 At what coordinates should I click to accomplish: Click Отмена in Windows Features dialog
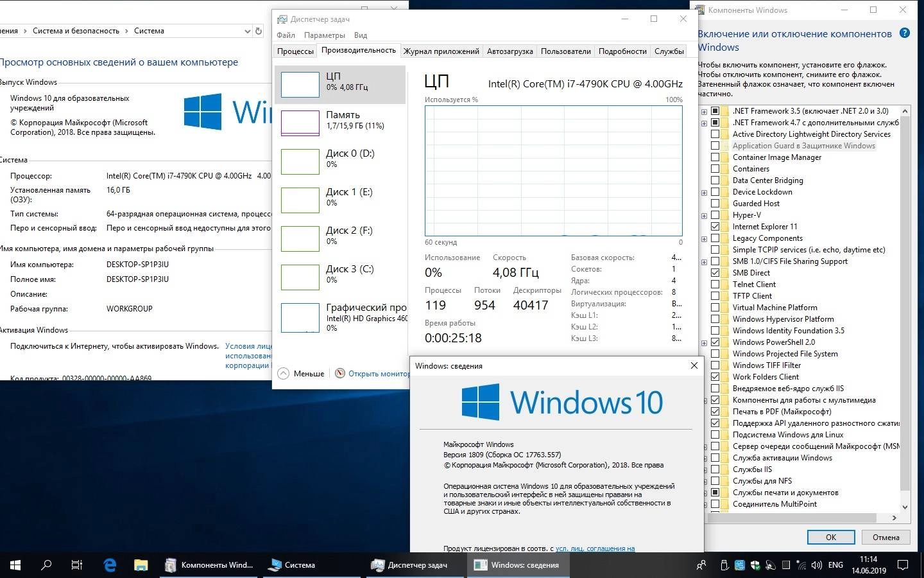(x=886, y=537)
